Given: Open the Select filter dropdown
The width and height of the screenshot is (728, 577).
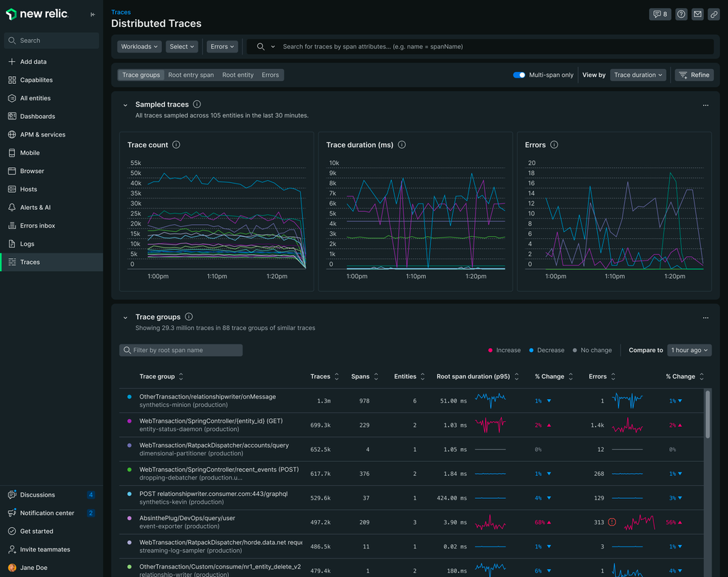Looking at the screenshot, I should pos(182,46).
